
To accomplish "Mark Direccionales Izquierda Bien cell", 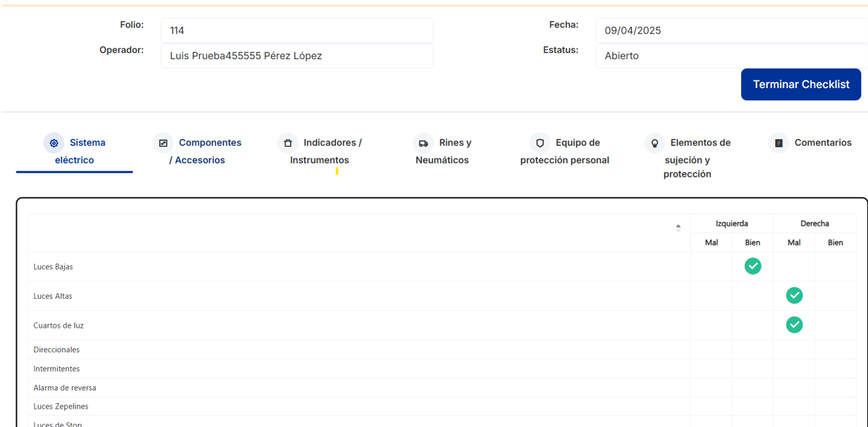I will pos(752,349).
